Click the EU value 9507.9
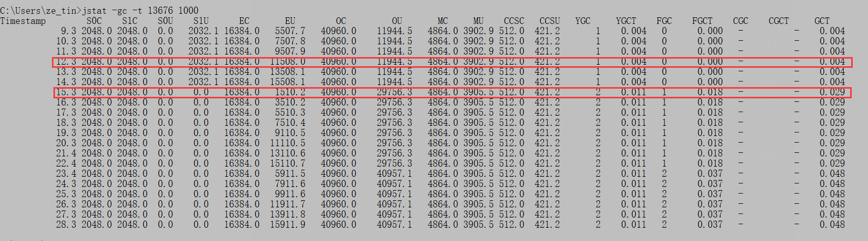The height and width of the screenshot is (241, 868). pos(290,51)
